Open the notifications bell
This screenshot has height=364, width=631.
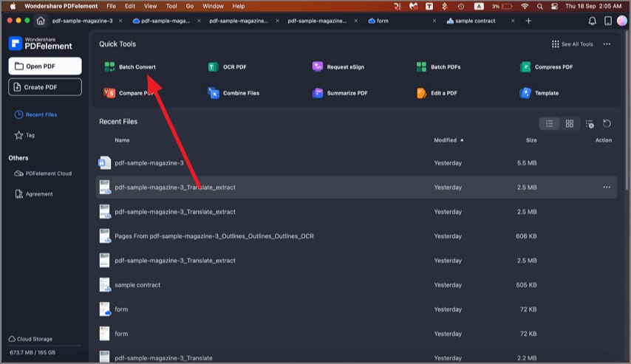[x=593, y=21]
